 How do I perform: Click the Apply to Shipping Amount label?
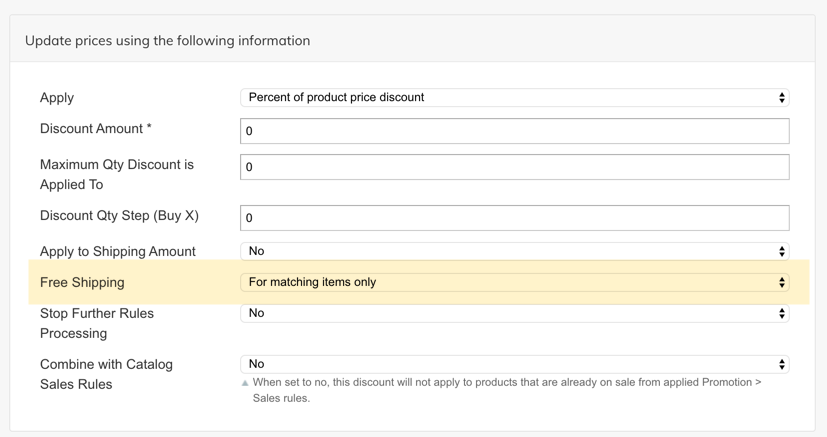[117, 252]
